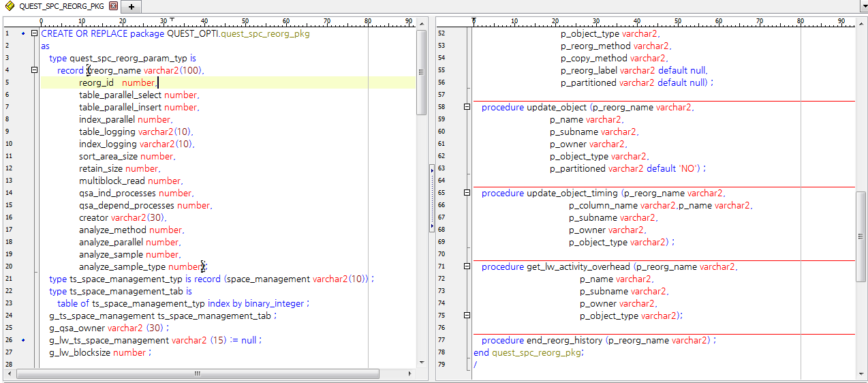Collapse the record definition fold on line 4
Viewport: 868px width, 383px height.
(34, 70)
